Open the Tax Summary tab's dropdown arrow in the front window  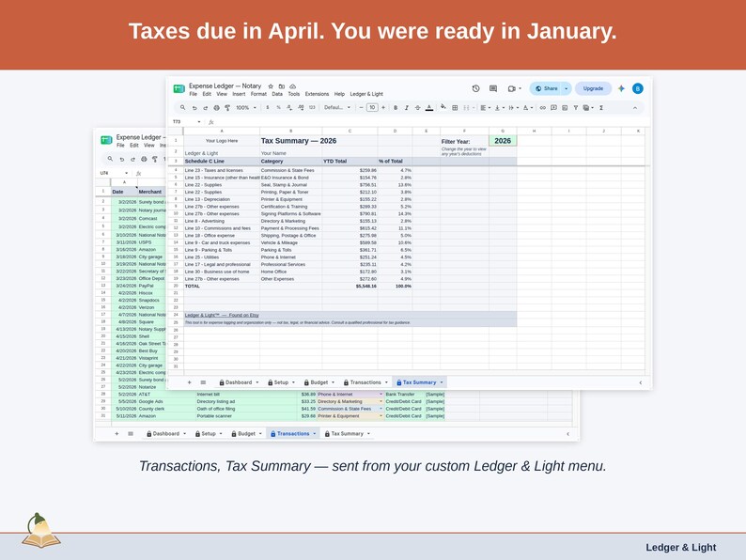pyautogui.click(x=442, y=382)
